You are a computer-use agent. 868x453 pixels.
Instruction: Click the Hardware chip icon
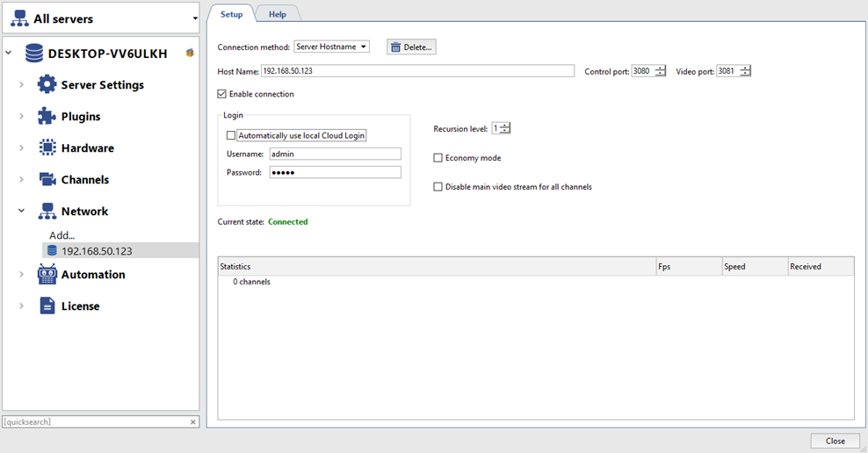click(47, 148)
